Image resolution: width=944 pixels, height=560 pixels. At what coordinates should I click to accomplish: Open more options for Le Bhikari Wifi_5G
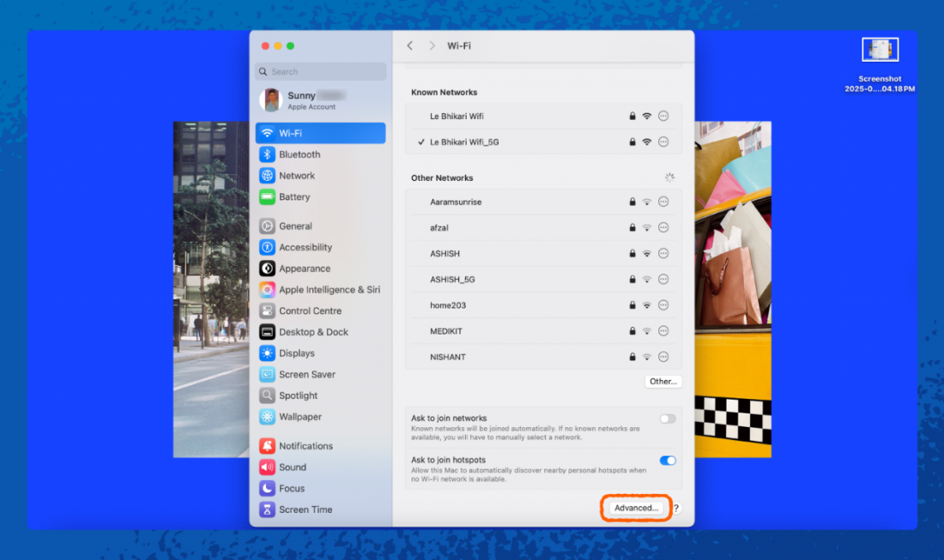coord(663,142)
